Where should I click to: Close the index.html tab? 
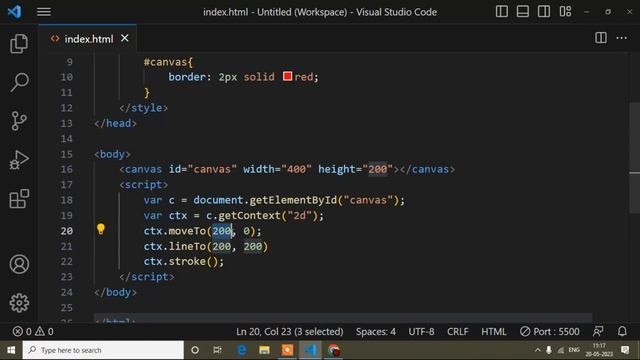pos(124,38)
